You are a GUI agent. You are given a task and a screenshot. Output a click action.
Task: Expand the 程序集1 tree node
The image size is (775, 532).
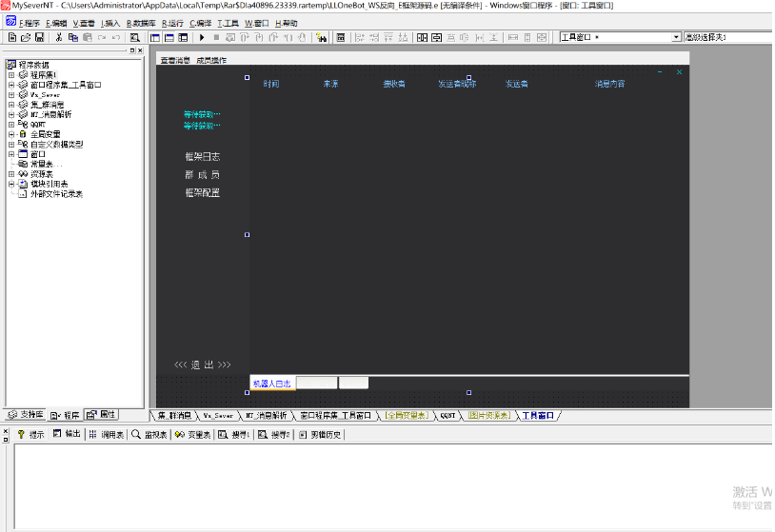[x=11, y=74]
